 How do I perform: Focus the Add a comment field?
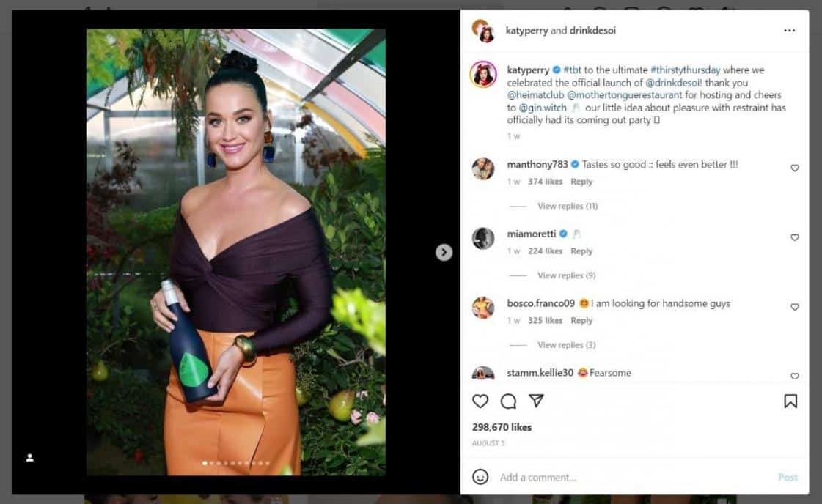[x=634, y=477]
